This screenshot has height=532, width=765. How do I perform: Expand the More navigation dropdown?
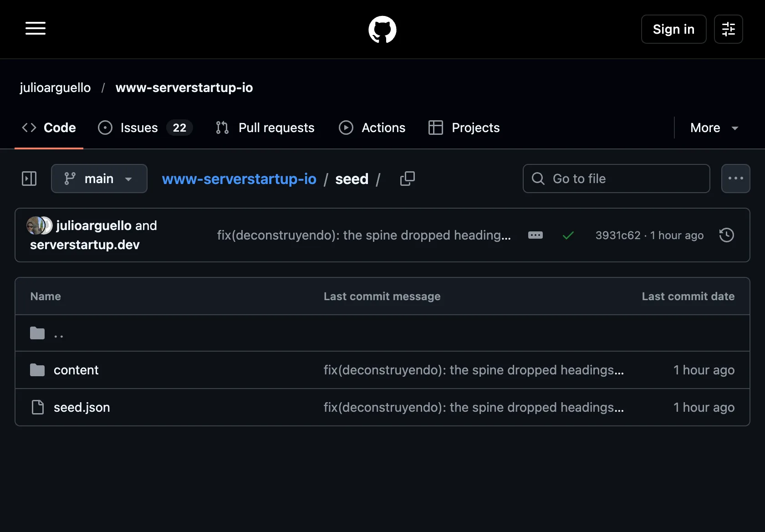pyautogui.click(x=714, y=128)
